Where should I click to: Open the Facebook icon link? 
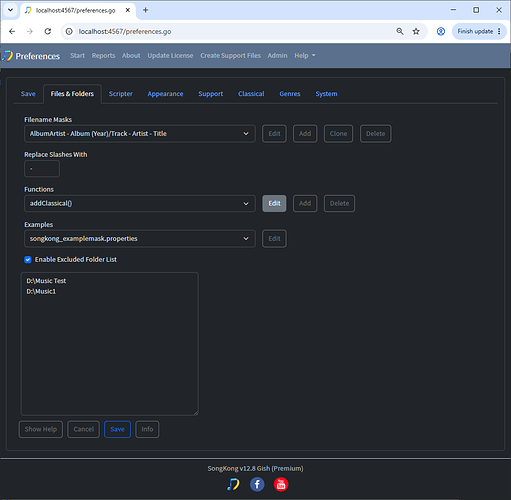257,484
